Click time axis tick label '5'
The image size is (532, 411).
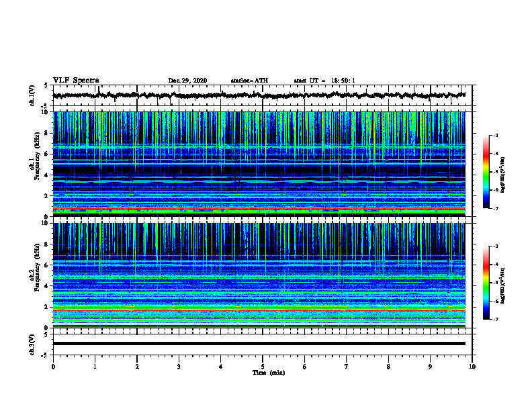263,367
